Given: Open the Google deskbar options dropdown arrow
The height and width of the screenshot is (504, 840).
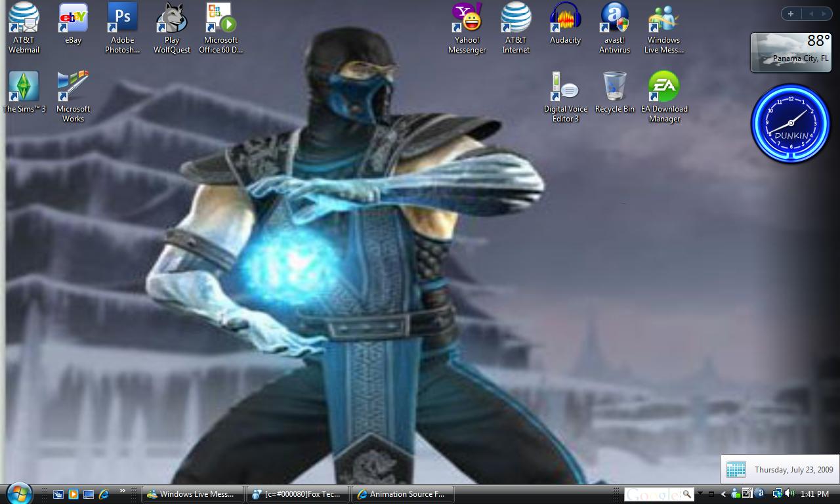Looking at the screenshot, I should (x=700, y=494).
